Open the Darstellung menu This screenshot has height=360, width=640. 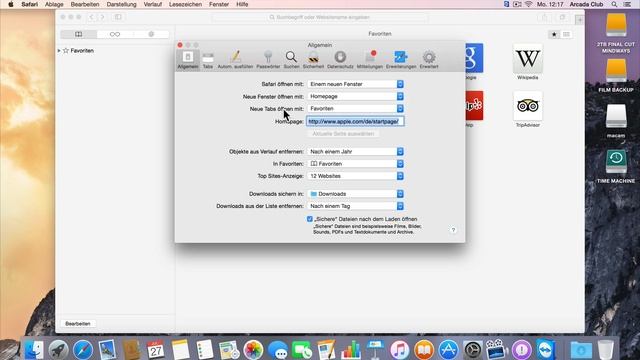pos(121,4)
